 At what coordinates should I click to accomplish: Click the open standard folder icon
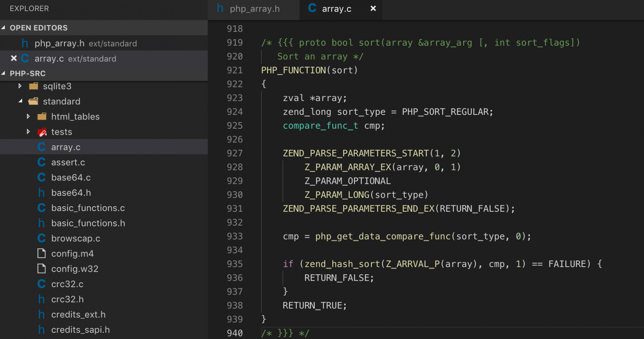(x=33, y=102)
